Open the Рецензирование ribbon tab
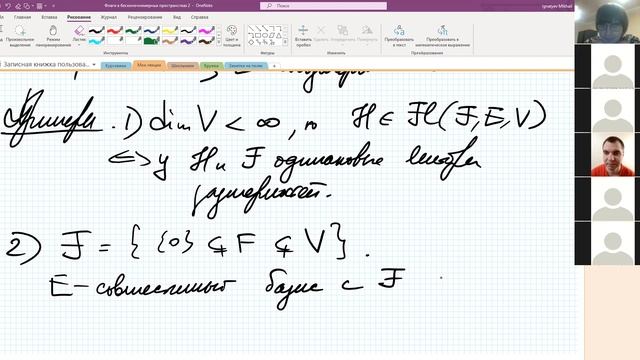 (145, 17)
